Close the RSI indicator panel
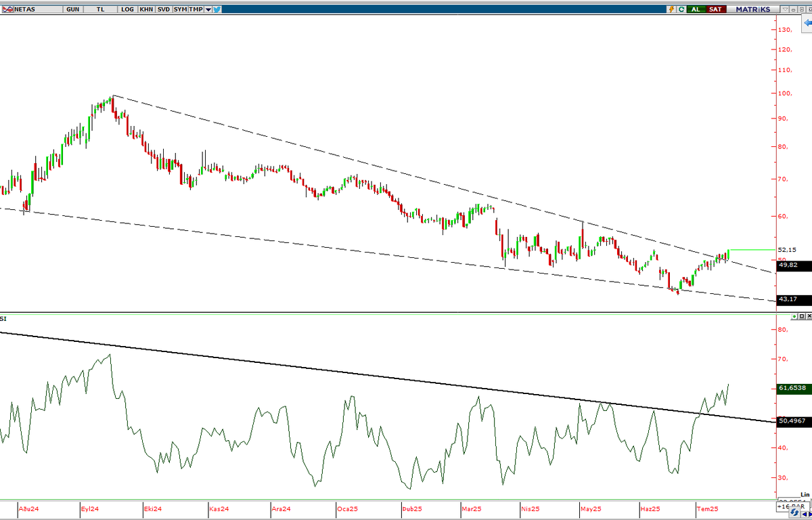Viewport: 812px width, 520px height. point(809,316)
